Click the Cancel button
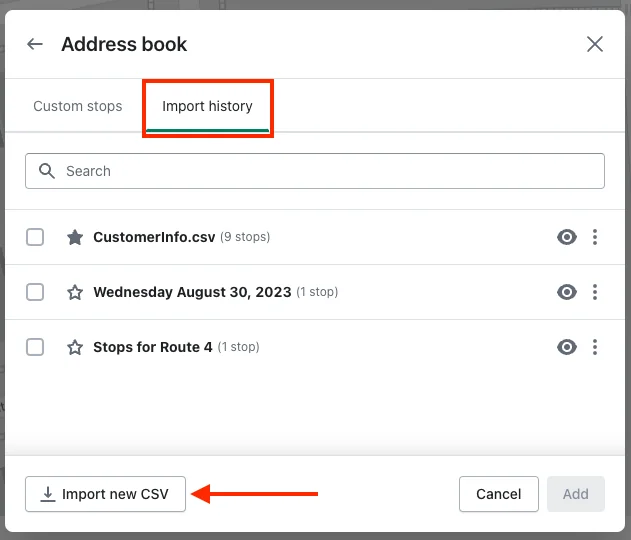 pos(499,494)
